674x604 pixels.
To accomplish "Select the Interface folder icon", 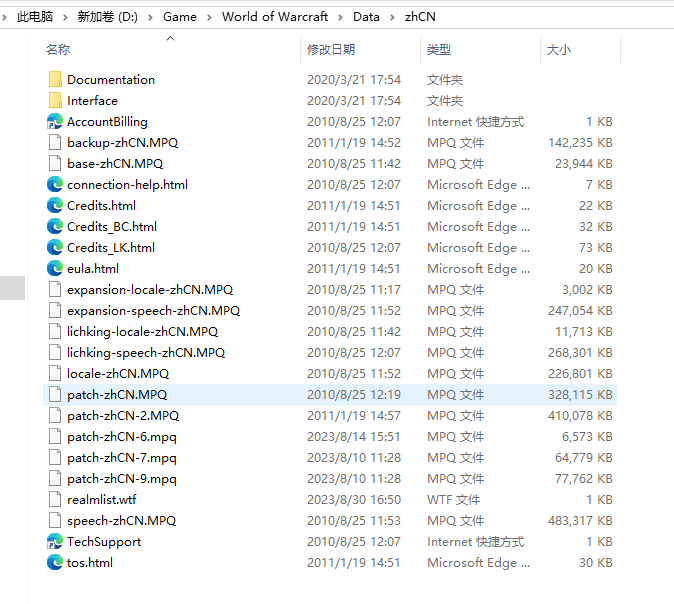I will [x=55, y=101].
